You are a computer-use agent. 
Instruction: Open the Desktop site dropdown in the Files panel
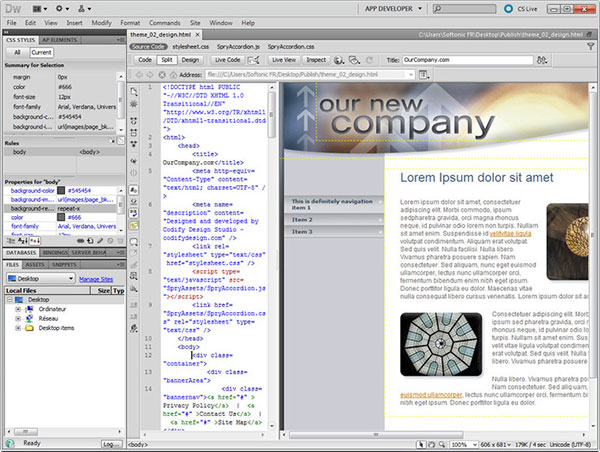[x=40, y=279]
